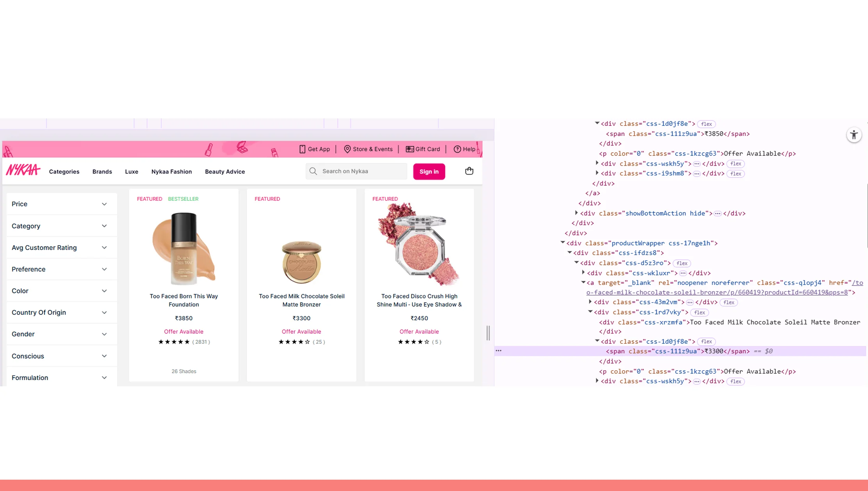Screen dimensions: 868x491
Task: Click the search magnifier icon
Action: click(313, 171)
